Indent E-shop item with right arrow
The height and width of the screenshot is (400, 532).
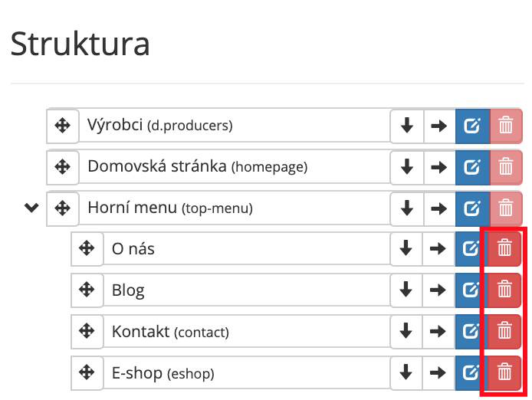click(438, 373)
